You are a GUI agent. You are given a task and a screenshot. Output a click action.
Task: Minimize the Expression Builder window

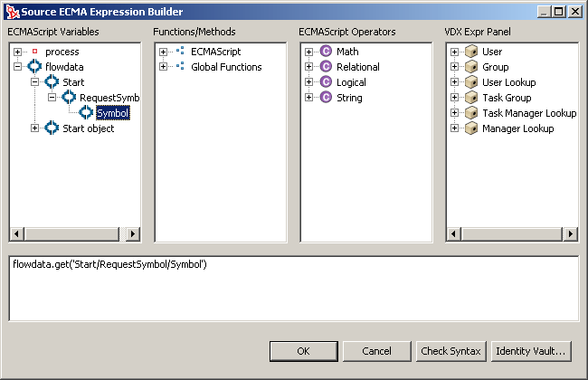pos(544,12)
